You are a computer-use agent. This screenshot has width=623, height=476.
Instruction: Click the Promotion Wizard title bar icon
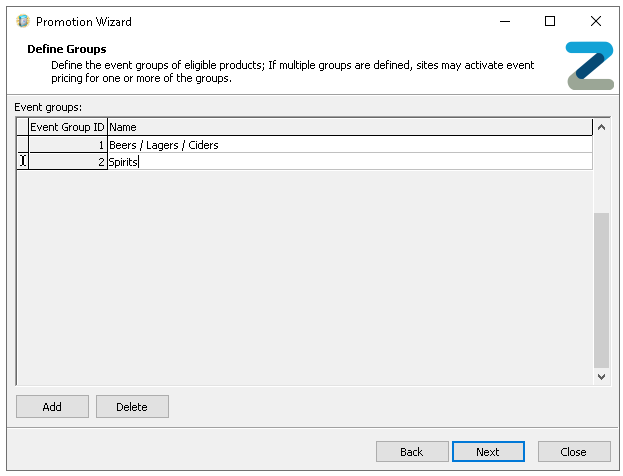(x=23, y=21)
